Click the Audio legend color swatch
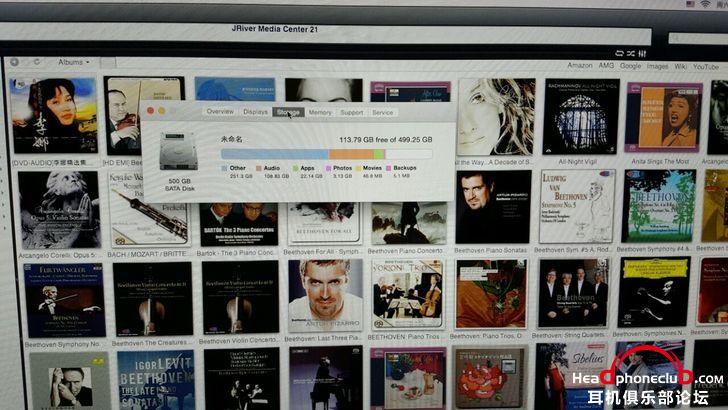The image size is (728, 410). click(x=259, y=169)
